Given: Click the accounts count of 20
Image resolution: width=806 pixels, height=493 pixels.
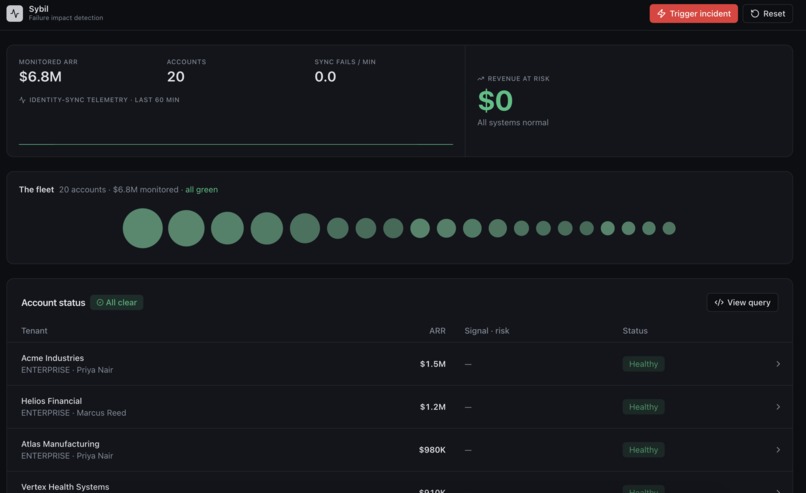Looking at the screenshot, I should (x=175, y=77).
